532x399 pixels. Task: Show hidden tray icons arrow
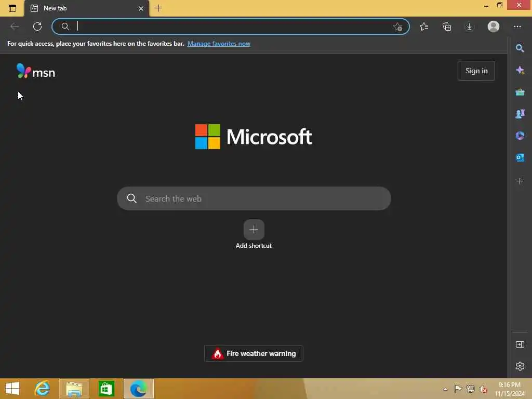[x=445, y=389]
